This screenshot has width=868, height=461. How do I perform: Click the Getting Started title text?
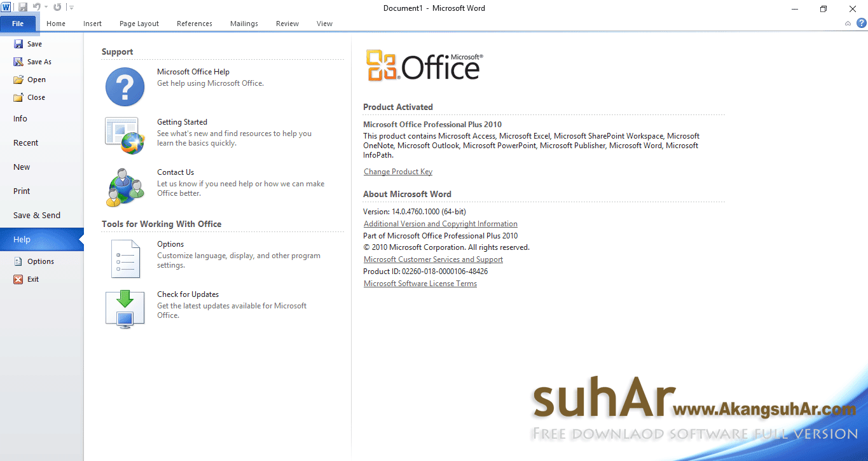(x=183, y=122)
